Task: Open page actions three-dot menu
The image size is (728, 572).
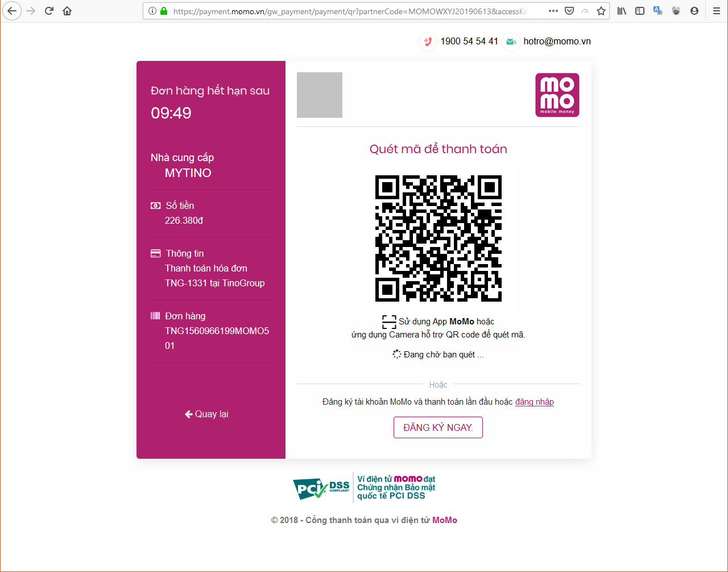Action: [553, 11]
